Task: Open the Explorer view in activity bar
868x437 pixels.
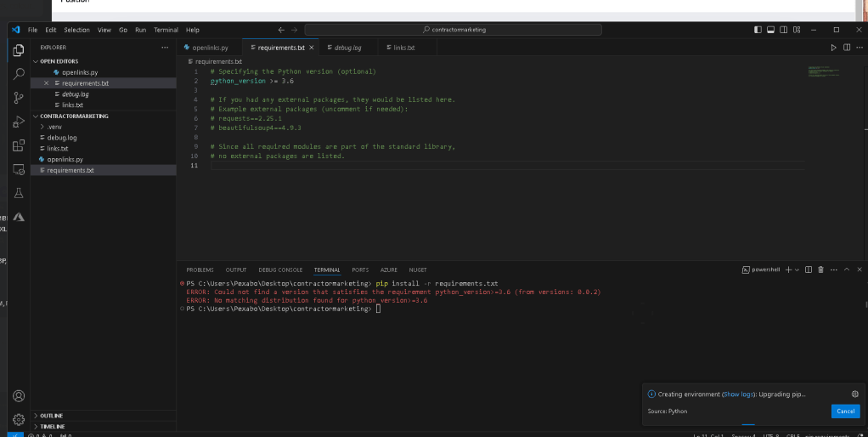Action: click(x=19, y=50)
